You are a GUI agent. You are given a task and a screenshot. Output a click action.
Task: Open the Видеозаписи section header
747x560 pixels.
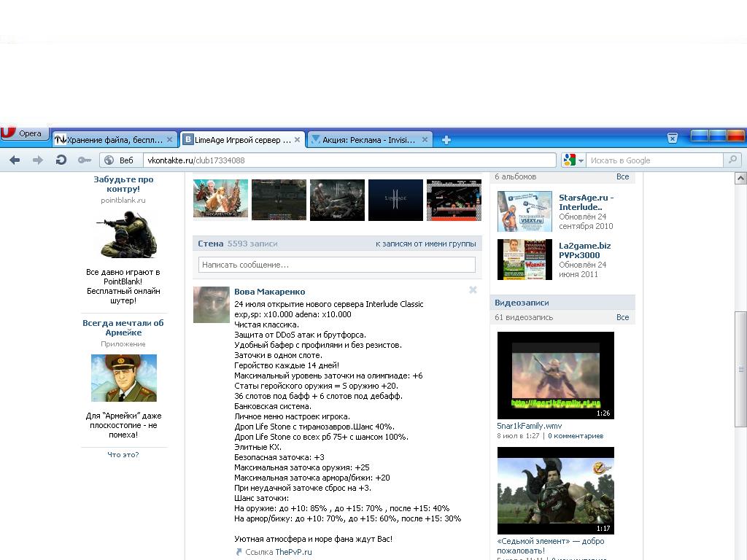(x=522, y=303)
